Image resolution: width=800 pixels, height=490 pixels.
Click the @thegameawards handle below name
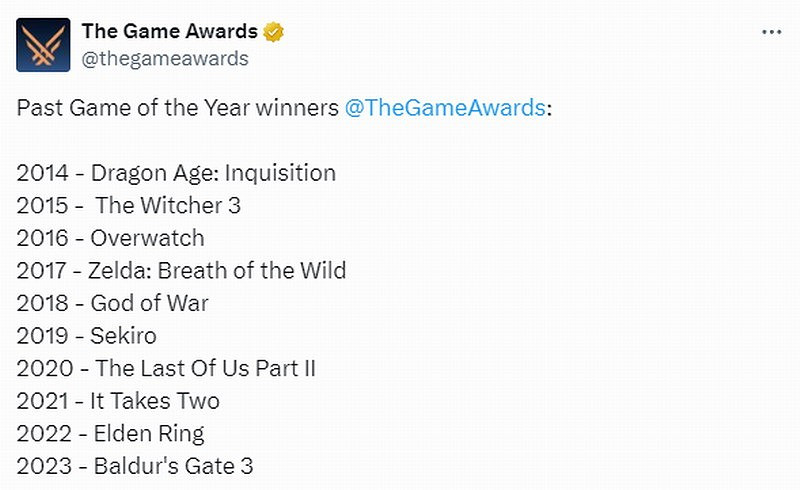coord(165,58)
